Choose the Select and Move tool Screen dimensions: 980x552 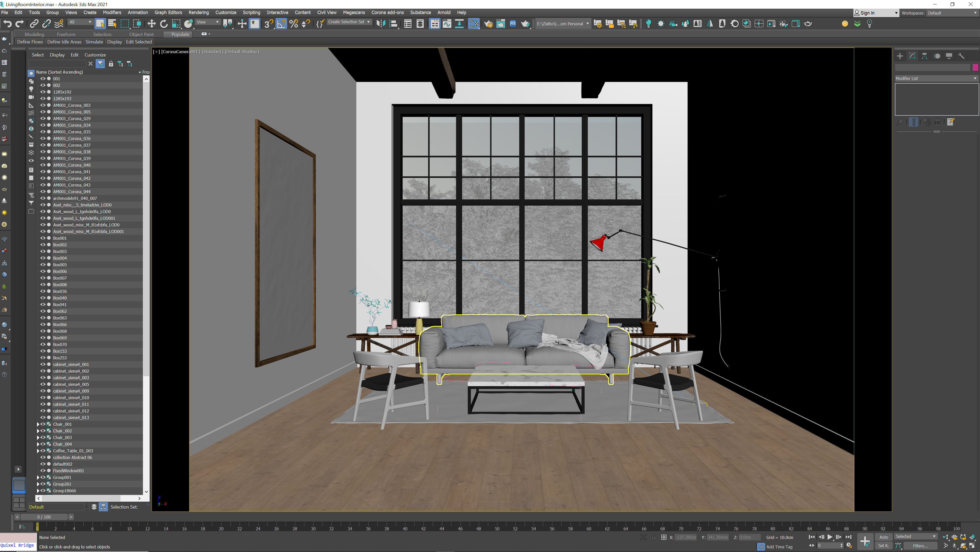[x=151, y=24]
